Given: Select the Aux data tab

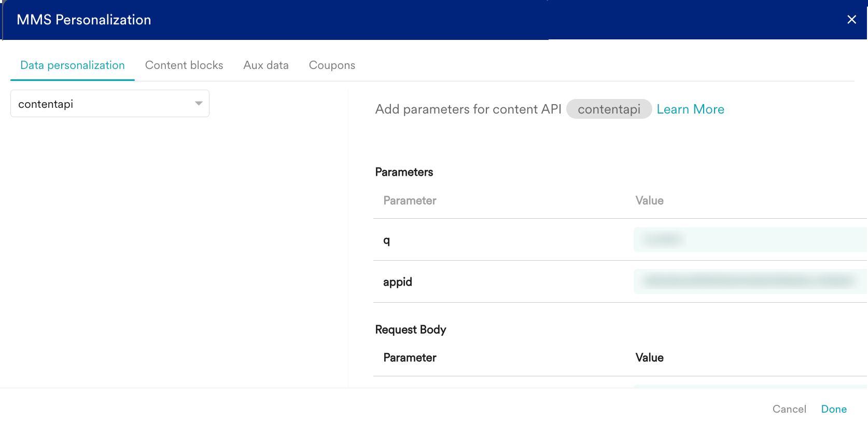Looking at the screenshot, I should click(266, 65).
